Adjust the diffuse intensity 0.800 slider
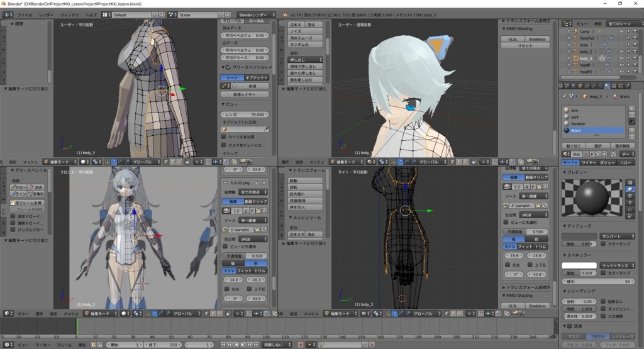 point(579,243)
